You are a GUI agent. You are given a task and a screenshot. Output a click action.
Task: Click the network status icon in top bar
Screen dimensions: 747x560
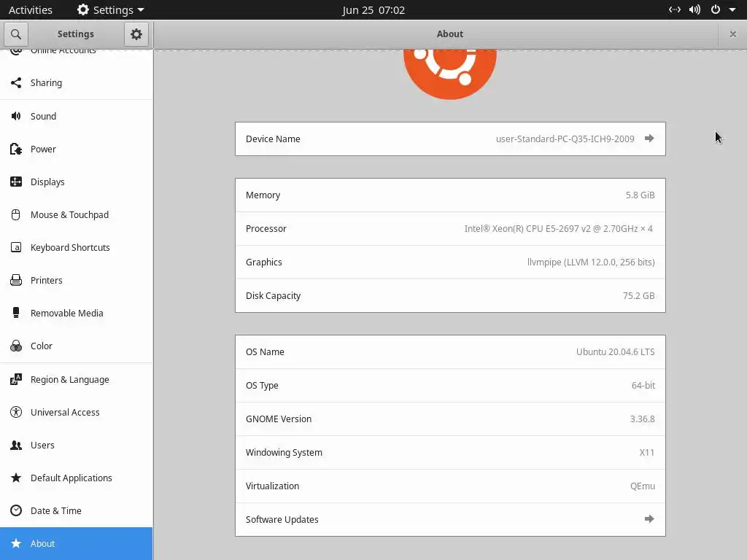[x=675, y=9]
